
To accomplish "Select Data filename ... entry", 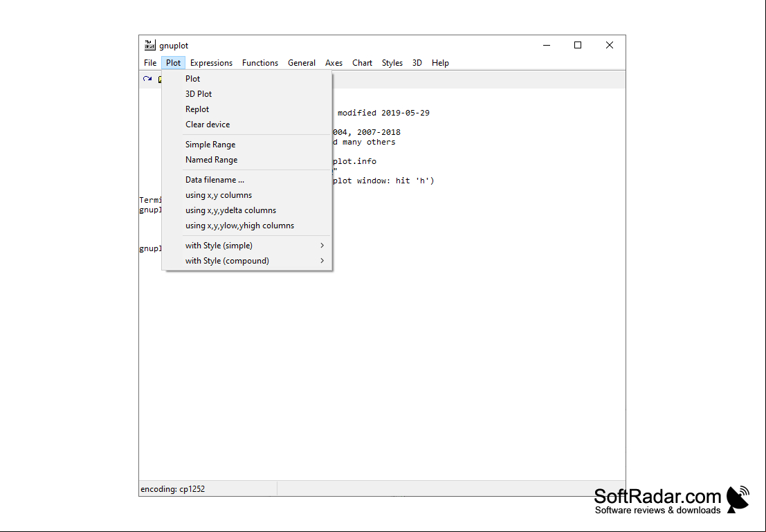I will (247, 180).
